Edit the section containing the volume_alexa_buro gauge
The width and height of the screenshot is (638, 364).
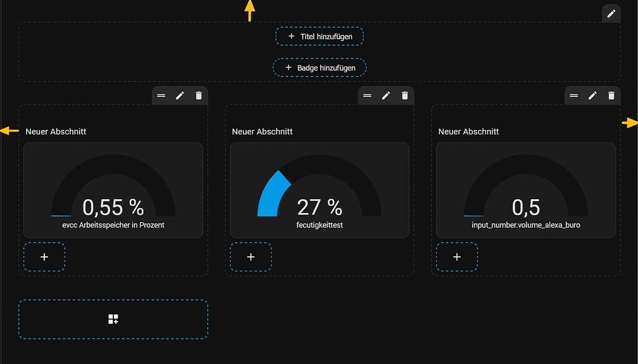point(593,95)
